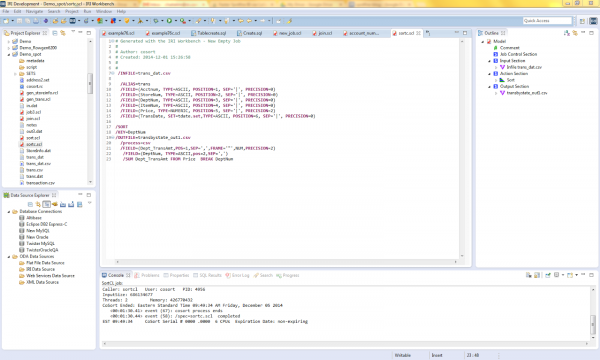The width and height of the screenshot is (600, 360).
Task: Open the Problems tab
Action: click(x=147, y=275)
